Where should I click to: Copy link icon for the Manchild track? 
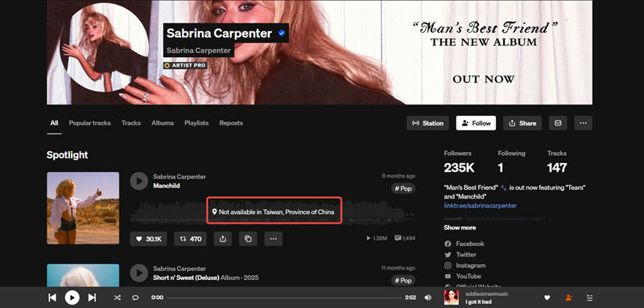tap(248, 239)
